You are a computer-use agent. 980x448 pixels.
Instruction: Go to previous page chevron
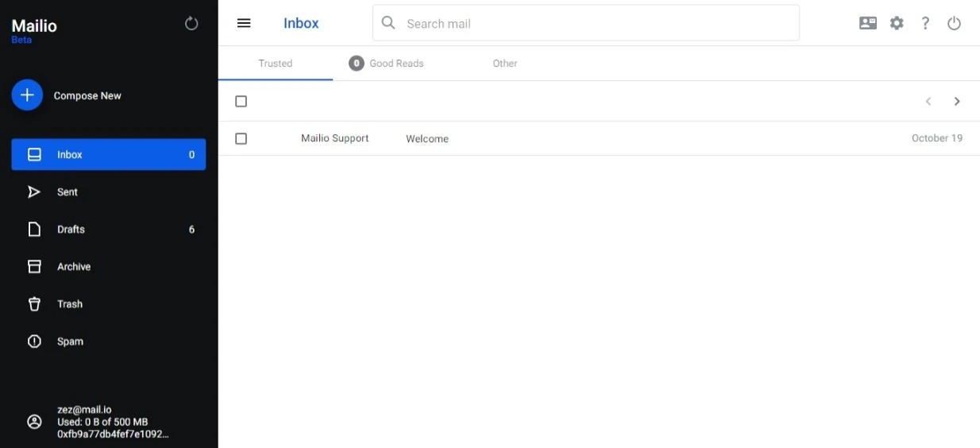coord(928,102)
